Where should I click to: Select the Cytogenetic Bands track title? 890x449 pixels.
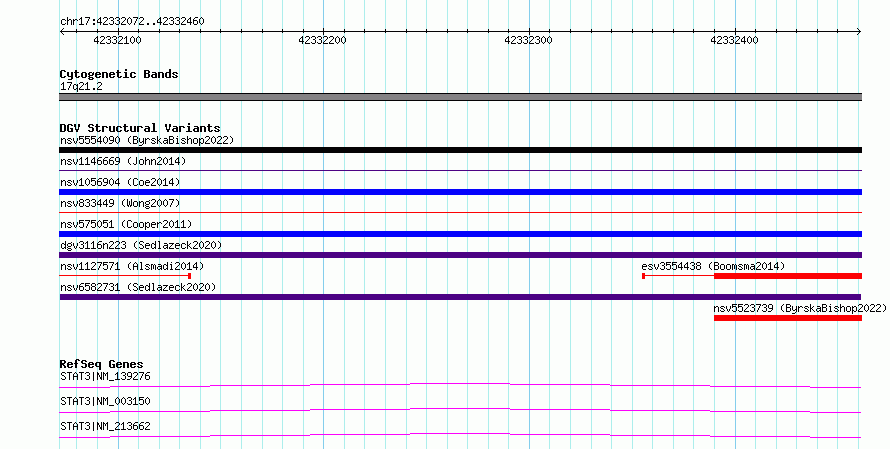(x=119, y=74)
